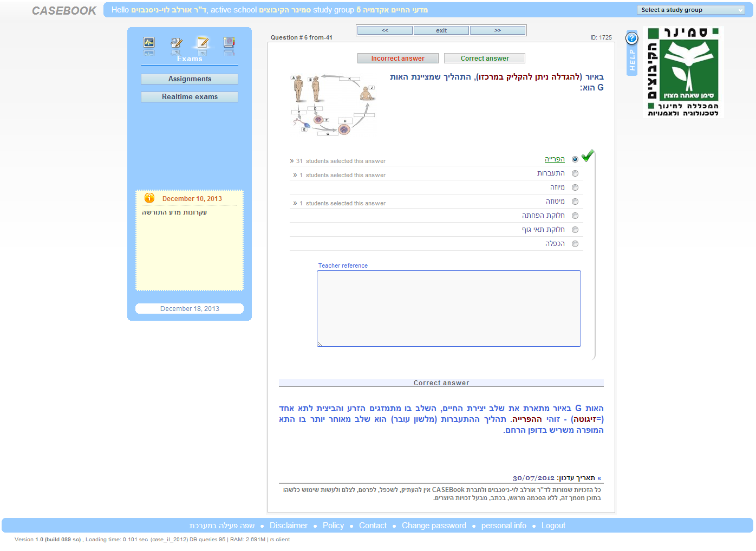
Task: Click the Teacher reference label
Action: pyautogui.click(x=343, y=266)
